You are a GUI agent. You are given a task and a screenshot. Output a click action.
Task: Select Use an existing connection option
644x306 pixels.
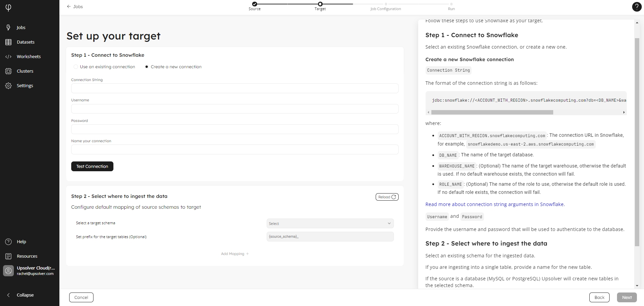(76, 67)
